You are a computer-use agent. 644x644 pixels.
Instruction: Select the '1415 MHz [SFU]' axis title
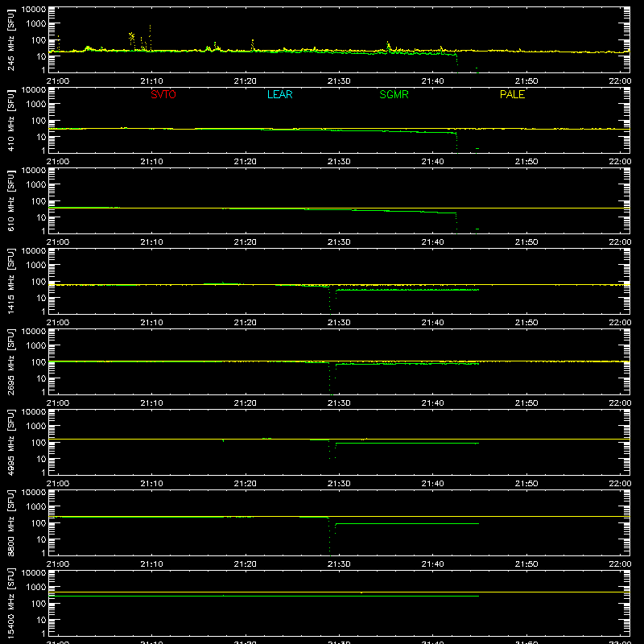10,281
